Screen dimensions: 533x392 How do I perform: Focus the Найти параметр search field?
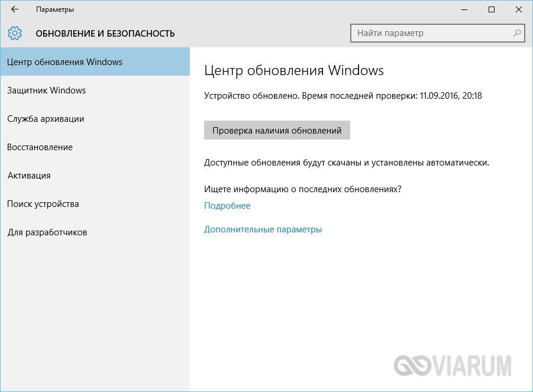coord(438,33)
